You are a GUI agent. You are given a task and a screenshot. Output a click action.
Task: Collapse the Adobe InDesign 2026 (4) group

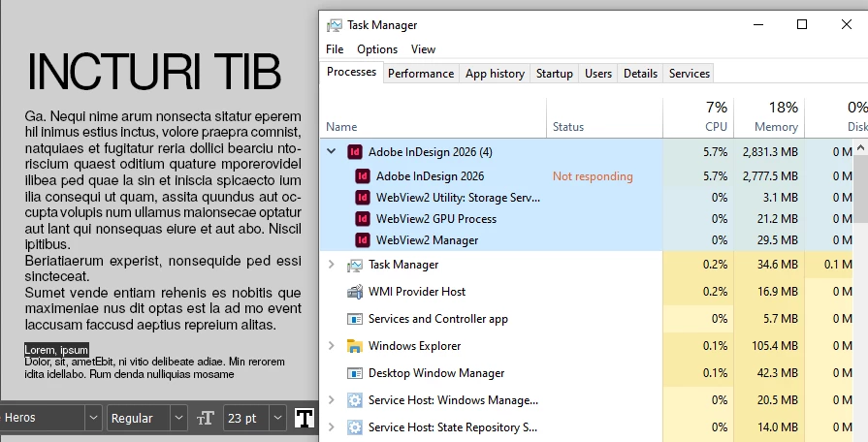coord(331,151)
